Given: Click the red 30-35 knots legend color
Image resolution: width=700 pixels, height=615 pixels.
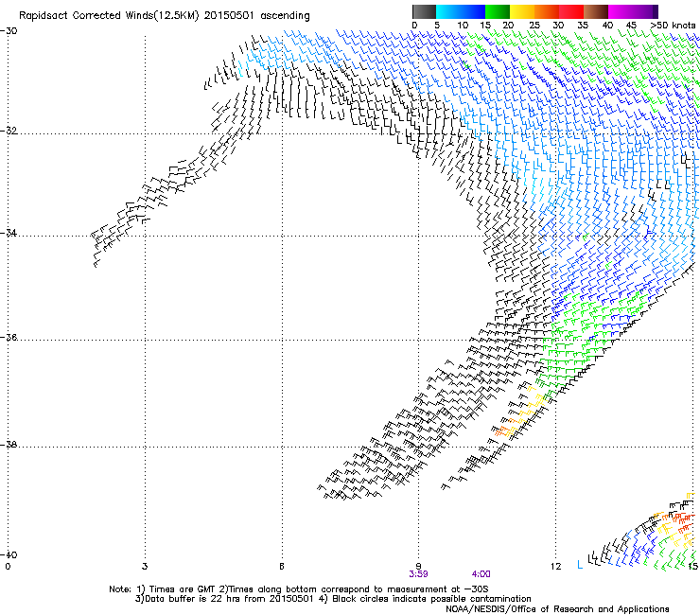Looking at the screenshot, I should pyautogui.click(x=571, y=11).
